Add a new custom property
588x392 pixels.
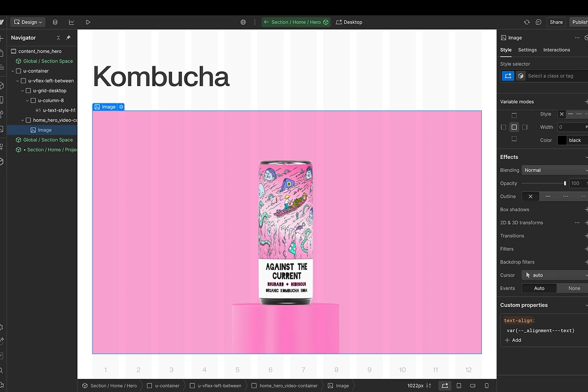[x=513, y=340]
